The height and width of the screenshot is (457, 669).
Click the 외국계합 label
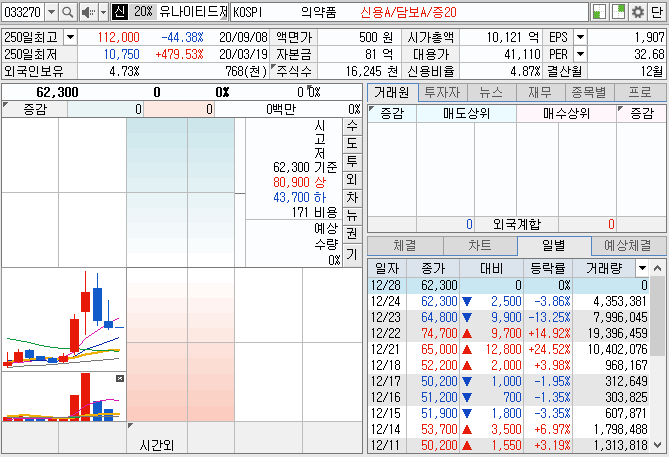[517, 224]
